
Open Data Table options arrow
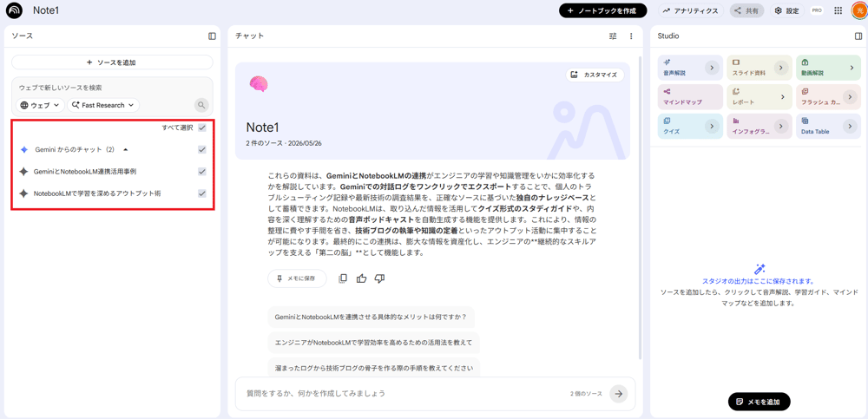click(x=851, y=126)
